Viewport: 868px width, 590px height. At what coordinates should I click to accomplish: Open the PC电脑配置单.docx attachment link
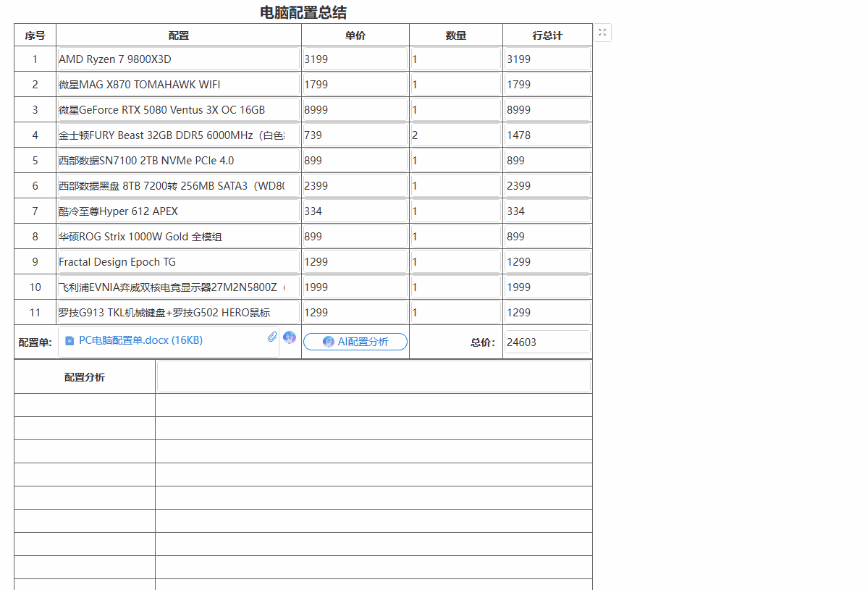point(140,340)
